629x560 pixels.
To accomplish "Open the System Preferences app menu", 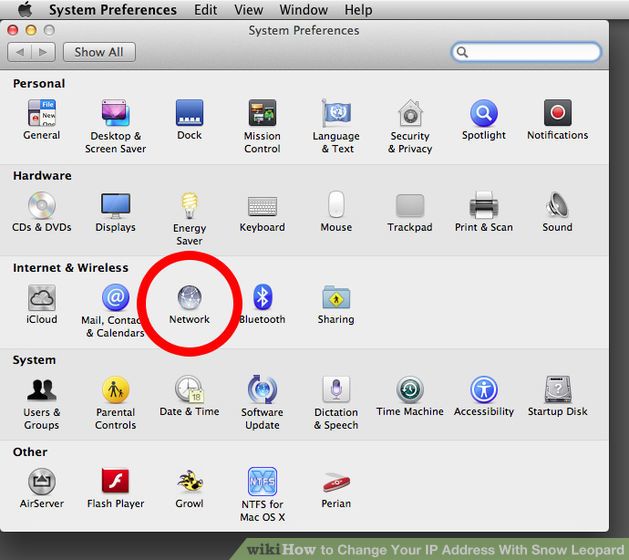I will click(x=113, y=10).
